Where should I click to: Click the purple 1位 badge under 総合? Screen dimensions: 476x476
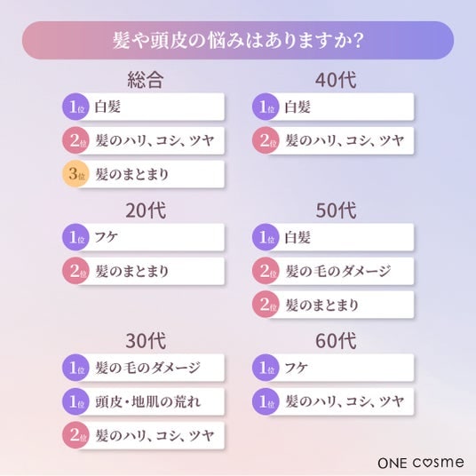point(75,107)
